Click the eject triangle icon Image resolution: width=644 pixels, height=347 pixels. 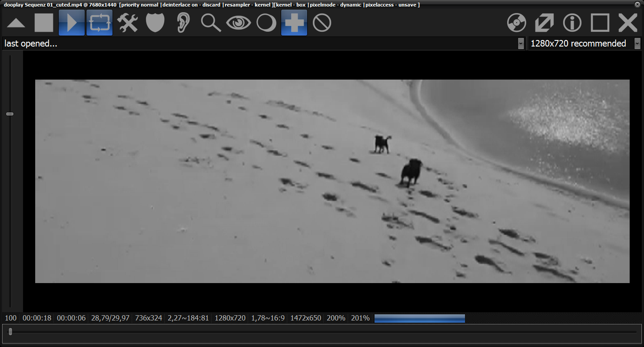click(x=16, y=23)
